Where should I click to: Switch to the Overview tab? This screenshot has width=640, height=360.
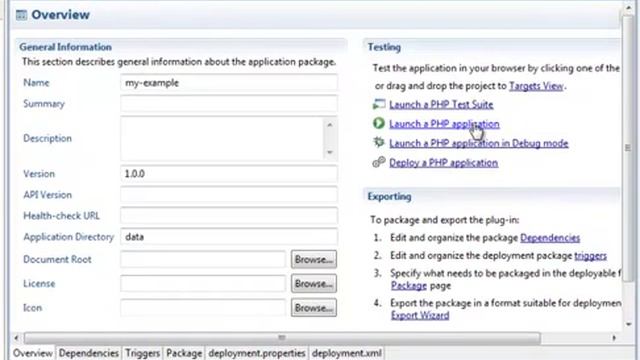(33, 353)
